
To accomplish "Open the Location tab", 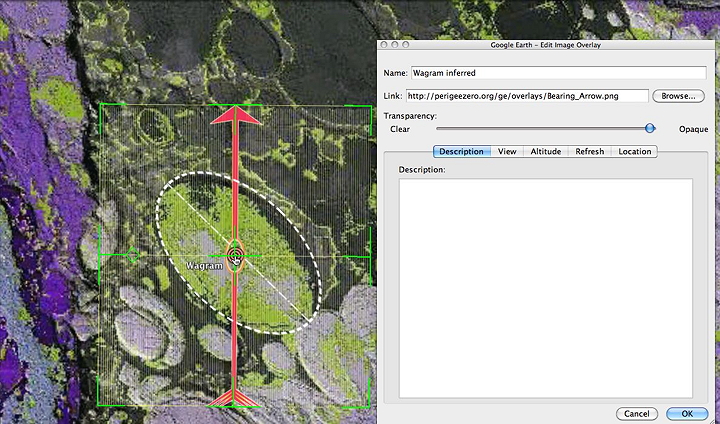I will pyautogui.click(x=634, y=151).
